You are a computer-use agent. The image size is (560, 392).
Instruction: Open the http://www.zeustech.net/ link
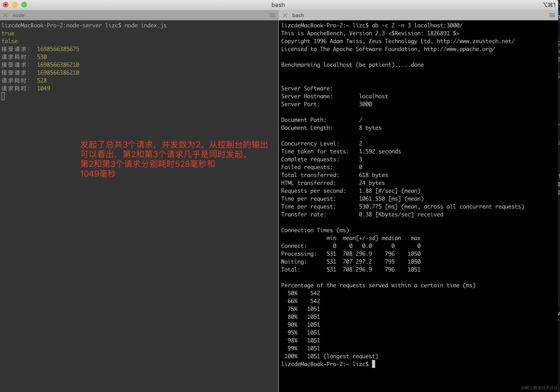(475, 41)
